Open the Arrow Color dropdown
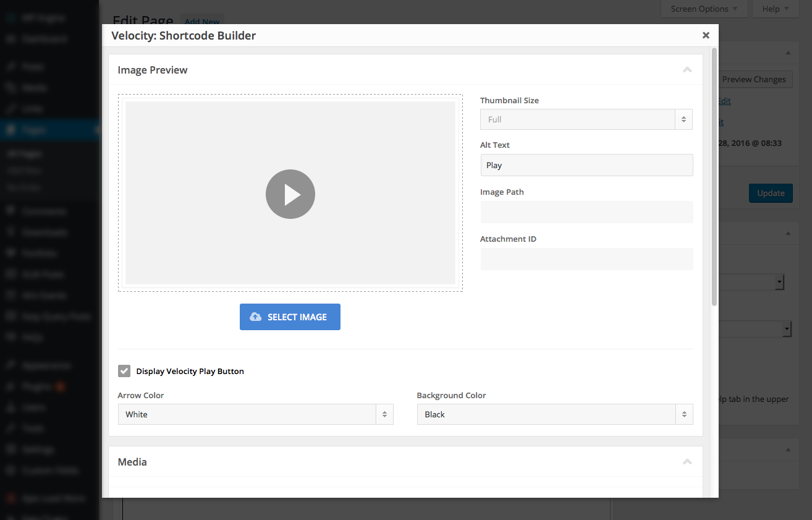812x520 pixels. (255, 414)
